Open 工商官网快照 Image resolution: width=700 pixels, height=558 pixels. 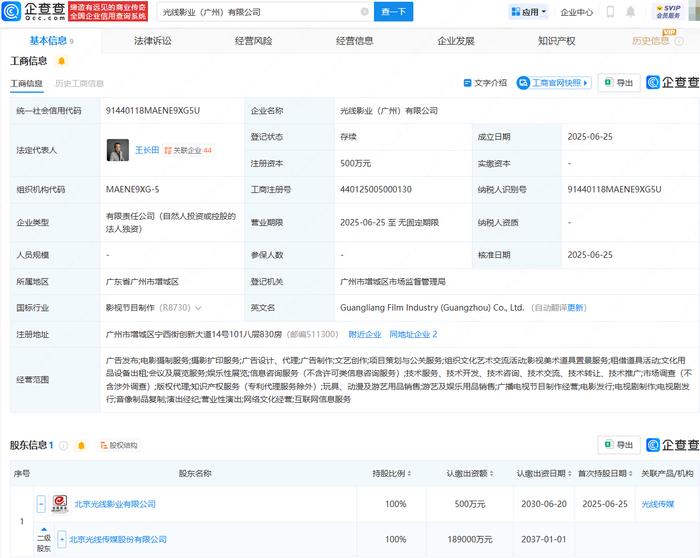(x=554, y=83)
